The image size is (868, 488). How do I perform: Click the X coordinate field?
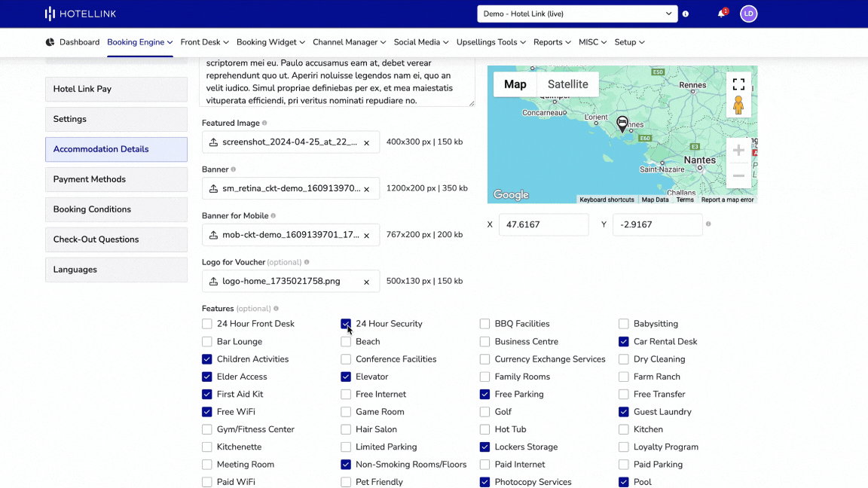click(x=543, y=224)
